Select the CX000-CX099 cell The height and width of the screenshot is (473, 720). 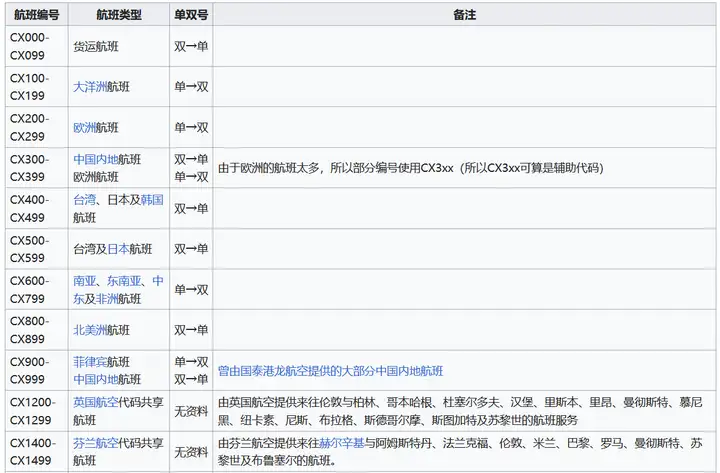[x=37, y=46]
